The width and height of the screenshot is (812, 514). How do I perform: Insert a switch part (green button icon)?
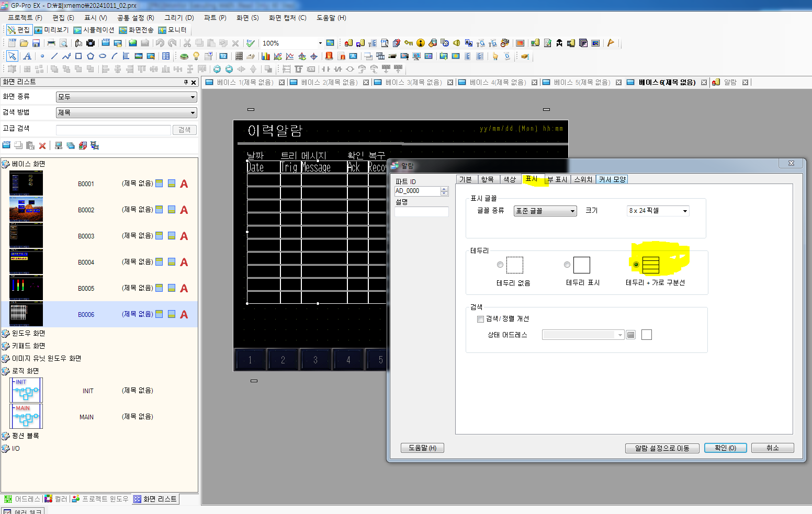[184, 56]
